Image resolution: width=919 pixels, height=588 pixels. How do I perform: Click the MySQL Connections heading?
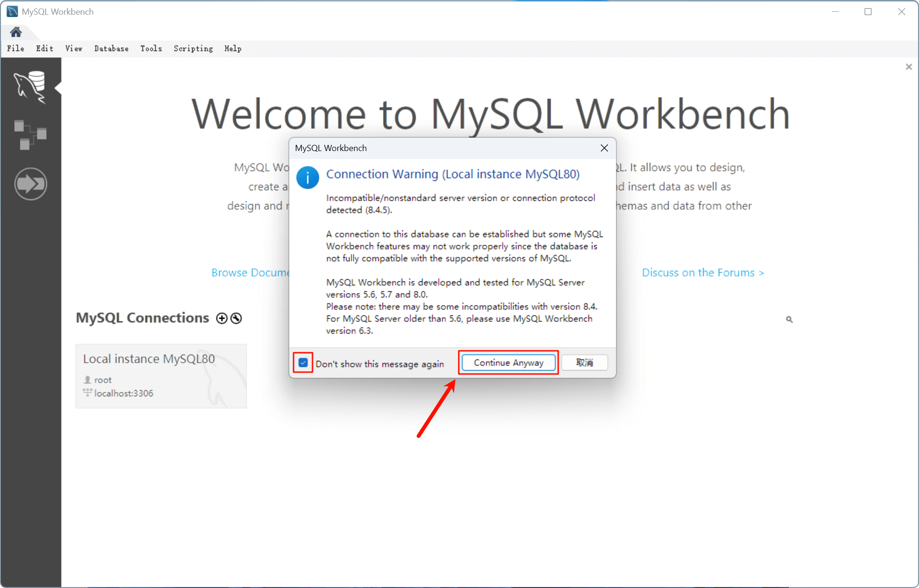[143, 318]
